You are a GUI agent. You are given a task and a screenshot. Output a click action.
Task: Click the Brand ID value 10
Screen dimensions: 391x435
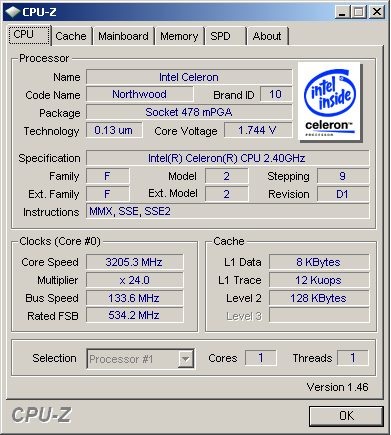[x=276, y=94]
